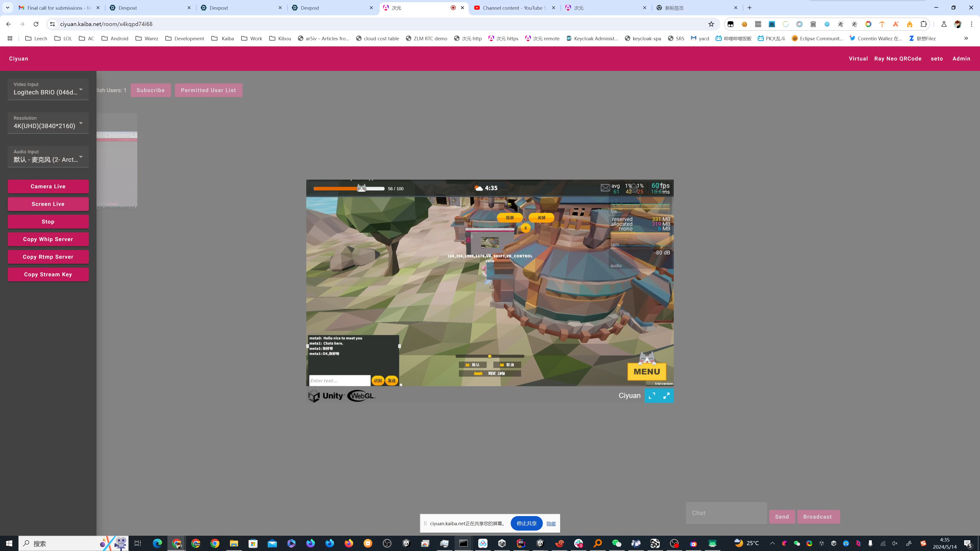Switch to the Channel content YouTube tab
The height and width of the screenshot is (551, 980).
click(x=513, y=8)
